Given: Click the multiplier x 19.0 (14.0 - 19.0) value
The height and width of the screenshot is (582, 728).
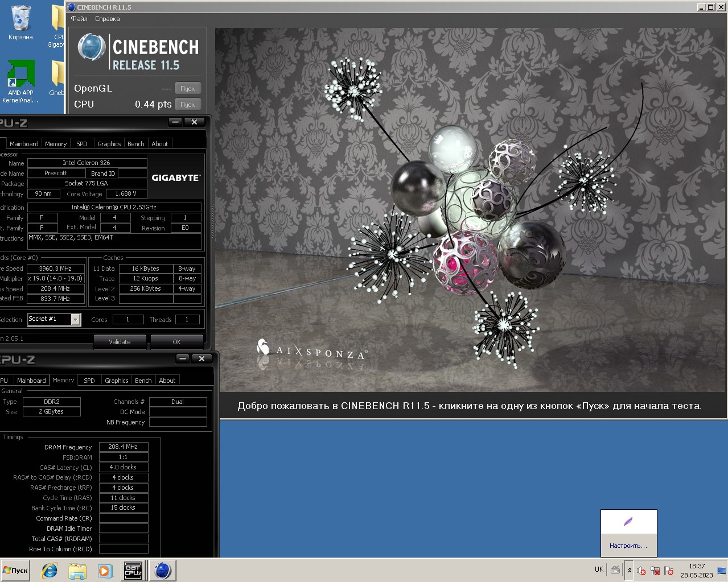Looking at the screenshot, I should (56, 279).
